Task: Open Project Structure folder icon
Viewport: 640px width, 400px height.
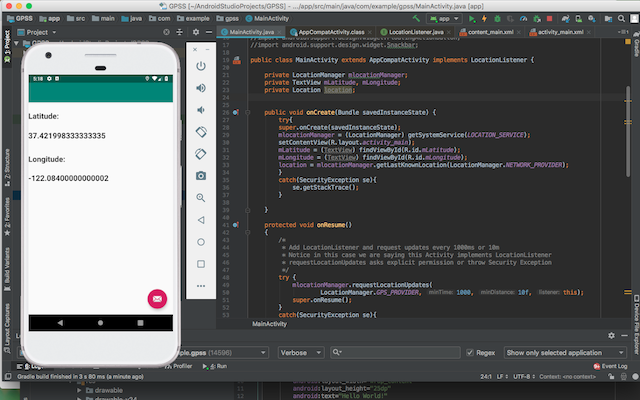Action: tap(608, 18)
